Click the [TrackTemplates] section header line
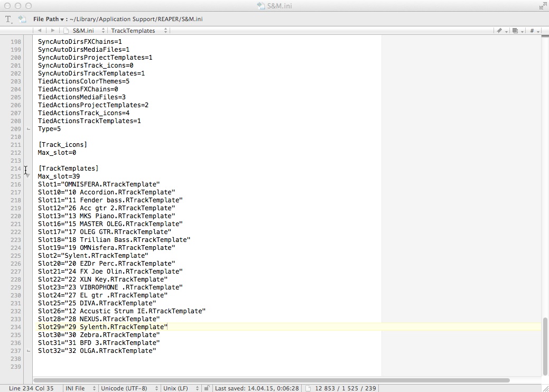The height and width of the screenshot is (392, 549). [x=68, y=169]
